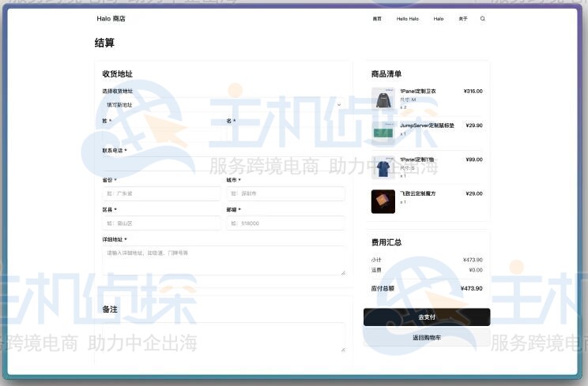Focus the 城市 input field

click(x=285, y=193)
